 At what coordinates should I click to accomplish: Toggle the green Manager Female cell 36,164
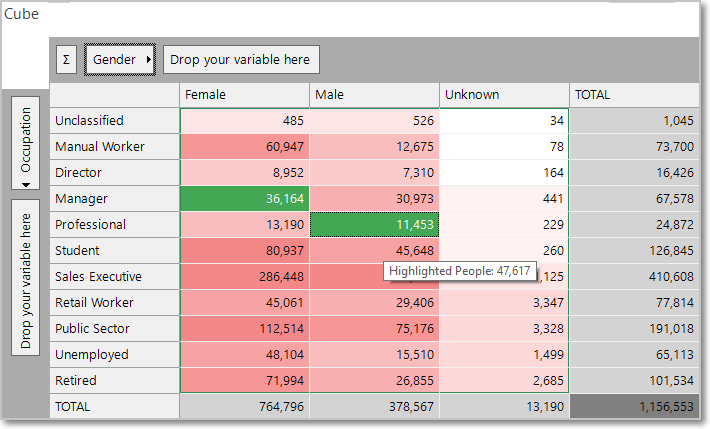point(245,198)
